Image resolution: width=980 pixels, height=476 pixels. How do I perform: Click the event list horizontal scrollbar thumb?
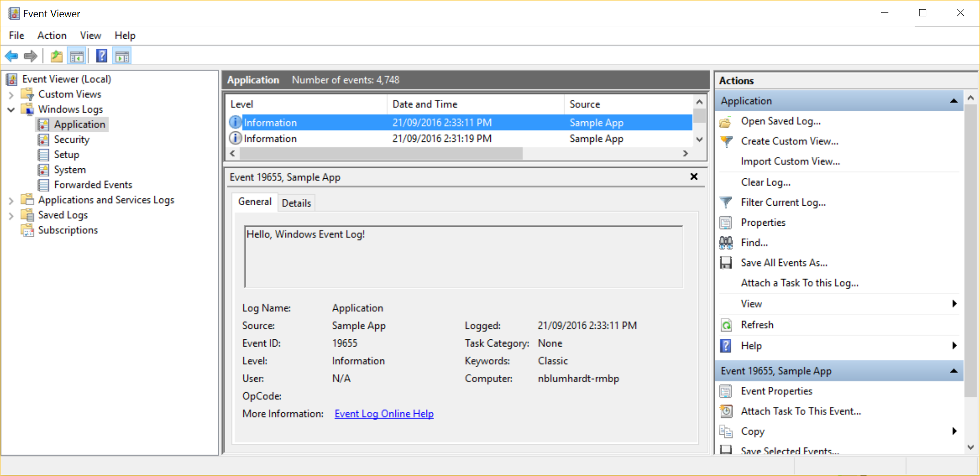(x=381, y=153)
